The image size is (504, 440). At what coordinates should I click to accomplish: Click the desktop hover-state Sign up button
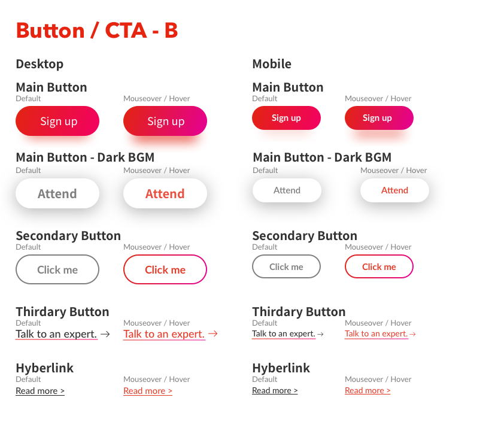(165, 121)
